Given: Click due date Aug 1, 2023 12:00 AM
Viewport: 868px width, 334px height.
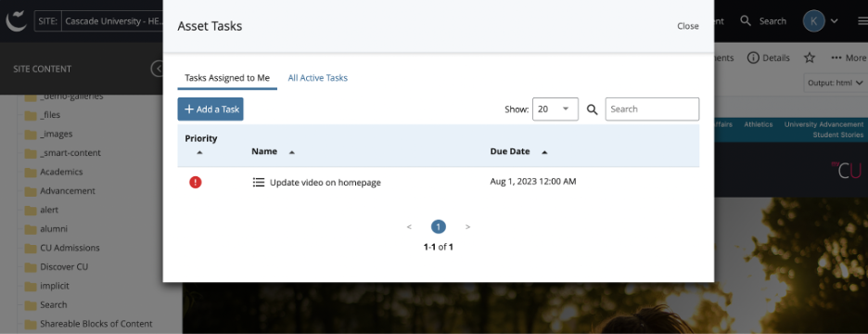Looking at the screenshot, I should pos(533,181).
